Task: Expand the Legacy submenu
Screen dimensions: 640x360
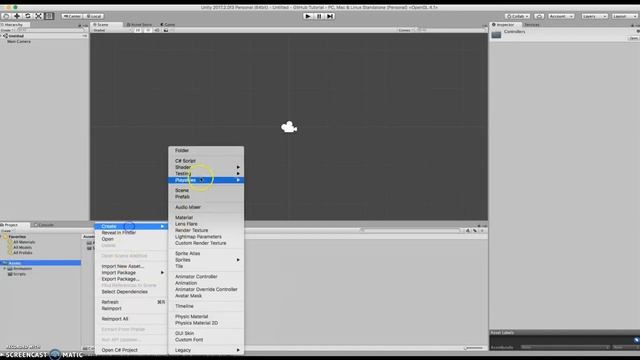Action: [x=206, y=350]
